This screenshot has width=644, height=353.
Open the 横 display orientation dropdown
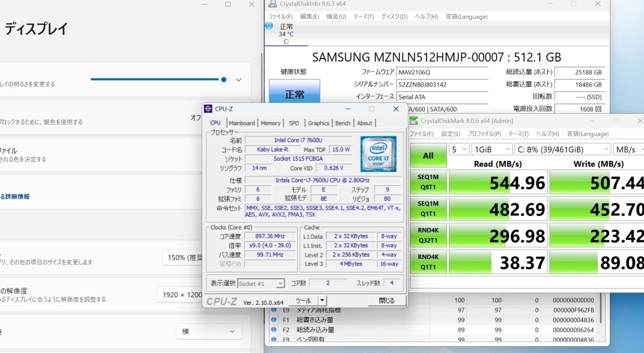209,332
